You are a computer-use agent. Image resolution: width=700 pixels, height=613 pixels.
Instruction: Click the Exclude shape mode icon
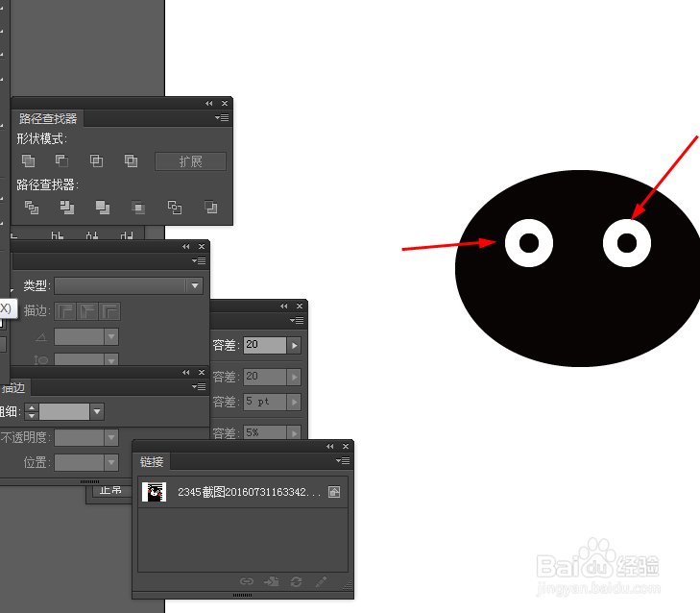tap(131, 160)
